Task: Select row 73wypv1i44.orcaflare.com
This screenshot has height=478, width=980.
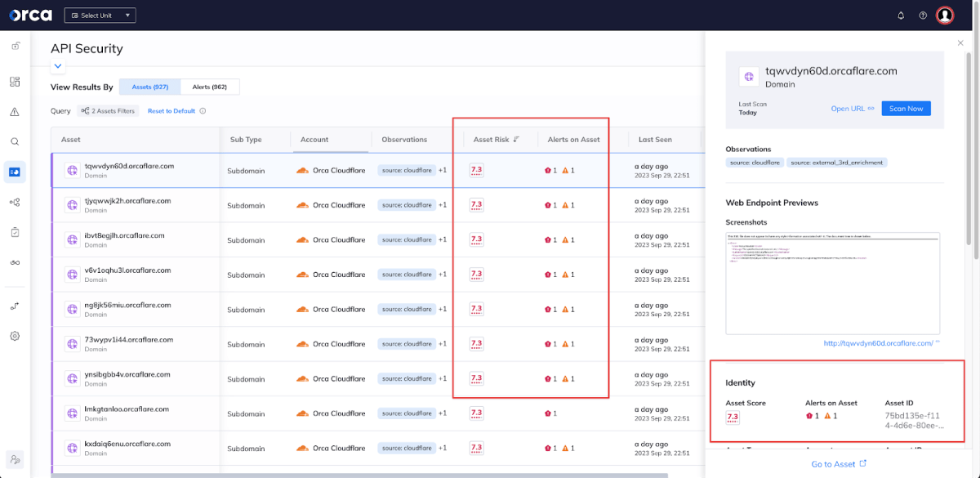Action: [x=377, y=344]
